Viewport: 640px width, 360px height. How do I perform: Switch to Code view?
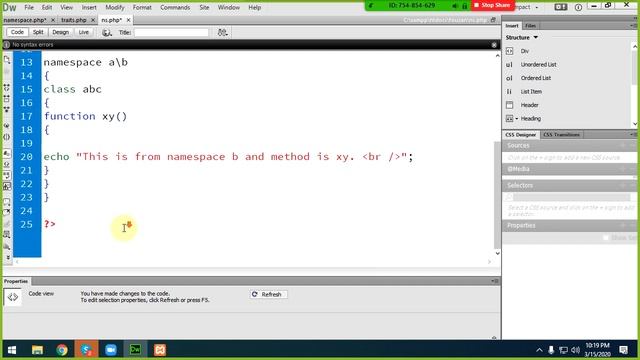click(17, 32)
